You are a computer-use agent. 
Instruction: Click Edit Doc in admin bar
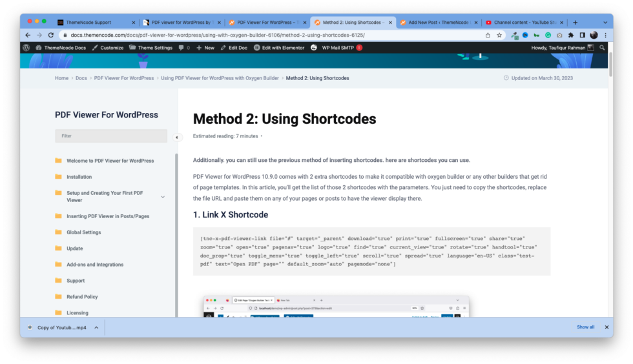click(234, 48)
